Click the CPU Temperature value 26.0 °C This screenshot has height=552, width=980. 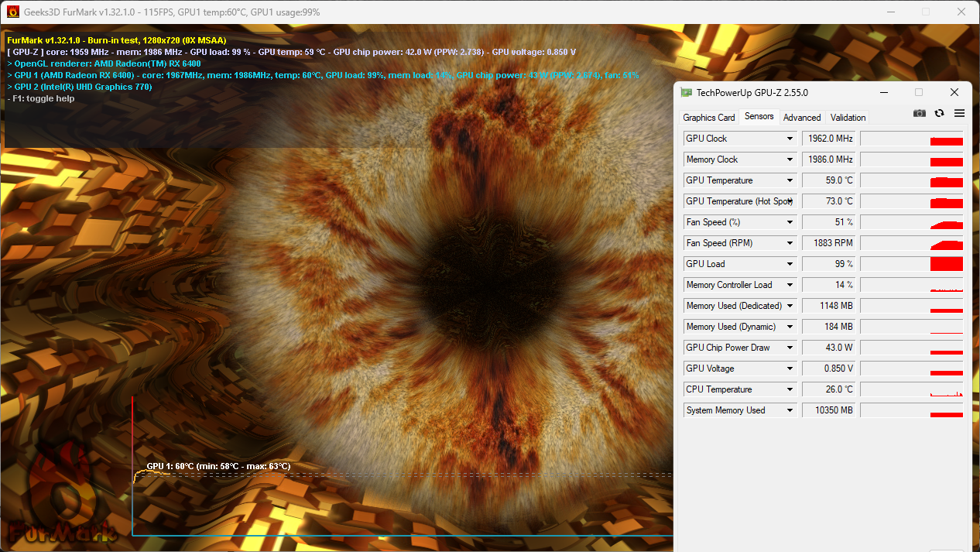tap(829, 389)
